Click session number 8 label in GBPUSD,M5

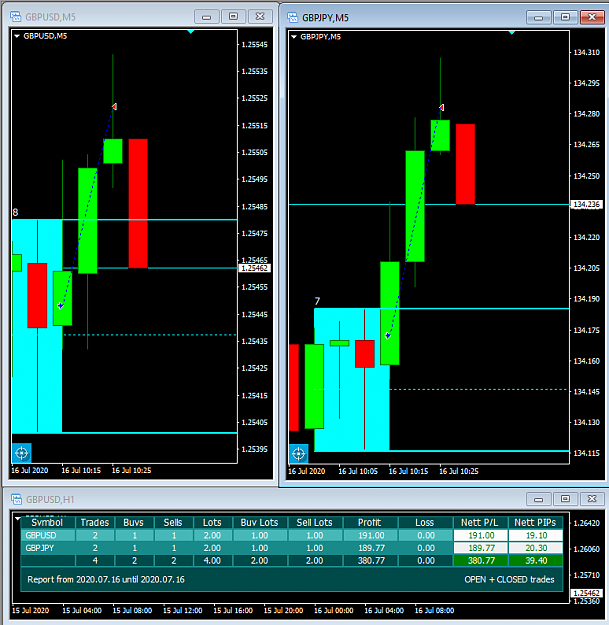click(x=15, y=212)
